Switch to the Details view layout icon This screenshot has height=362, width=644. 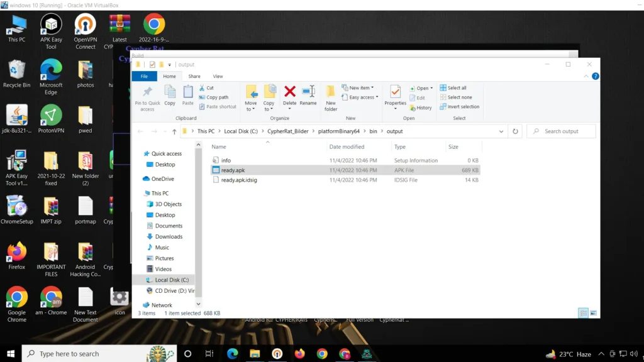[583, 313]
